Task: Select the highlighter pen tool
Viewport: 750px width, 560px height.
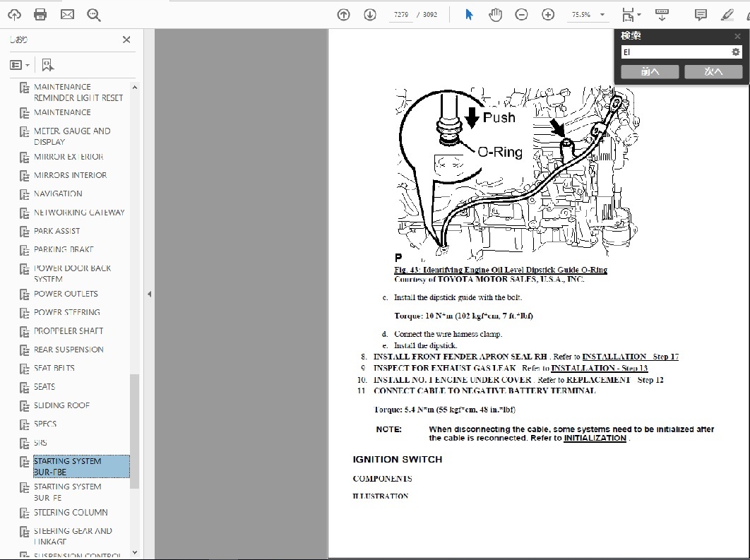Action: (x=727, y=15)
